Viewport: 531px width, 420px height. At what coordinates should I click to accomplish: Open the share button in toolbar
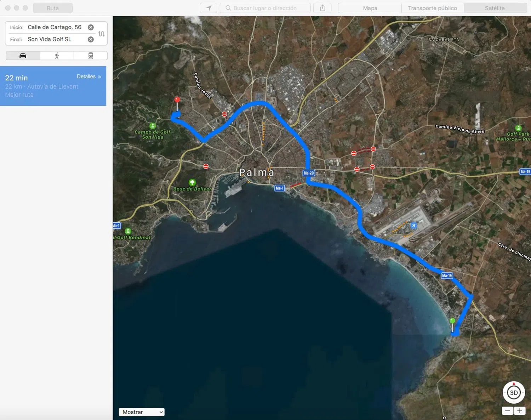322,8
